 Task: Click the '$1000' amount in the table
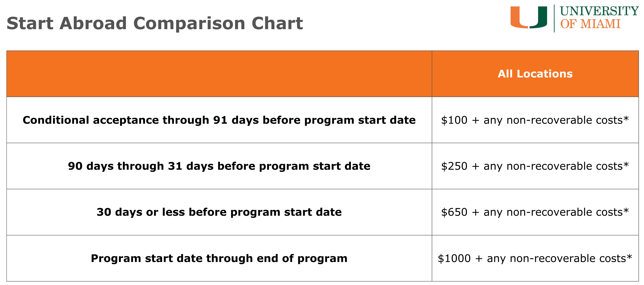[454, 258]
